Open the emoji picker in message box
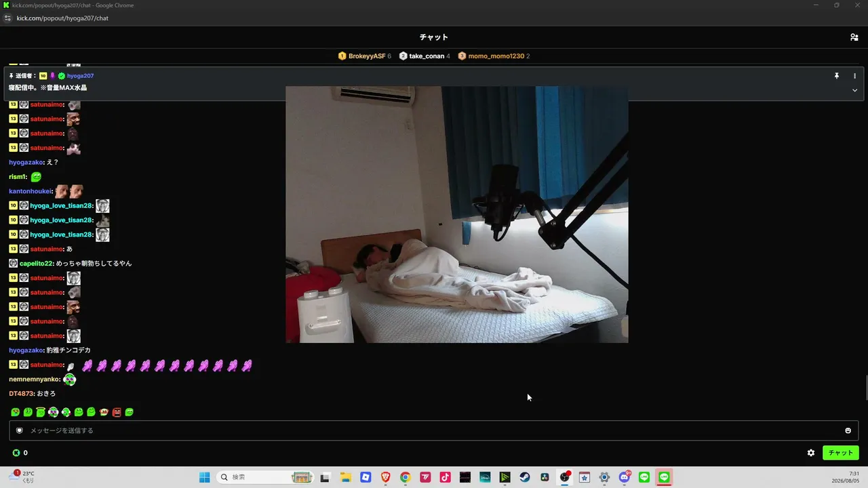The image size is (868, 488). point(848,430)
